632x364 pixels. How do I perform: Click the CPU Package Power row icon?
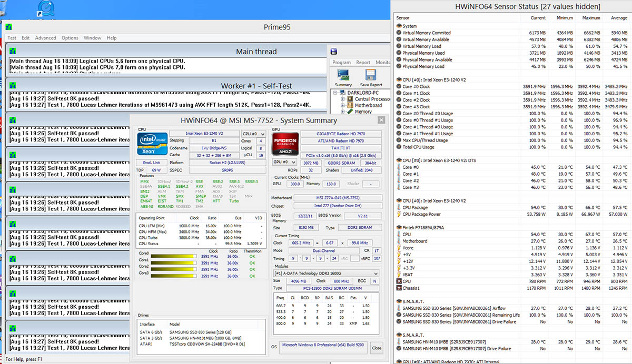[399, 214]
